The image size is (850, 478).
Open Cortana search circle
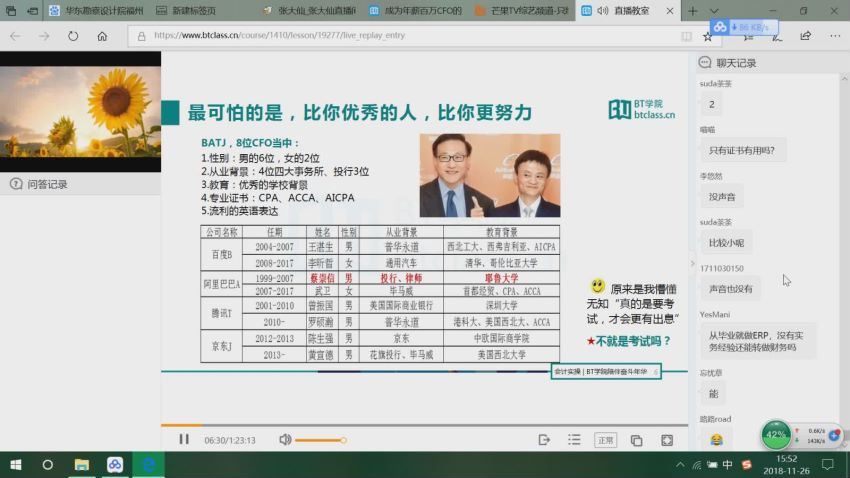48,464
